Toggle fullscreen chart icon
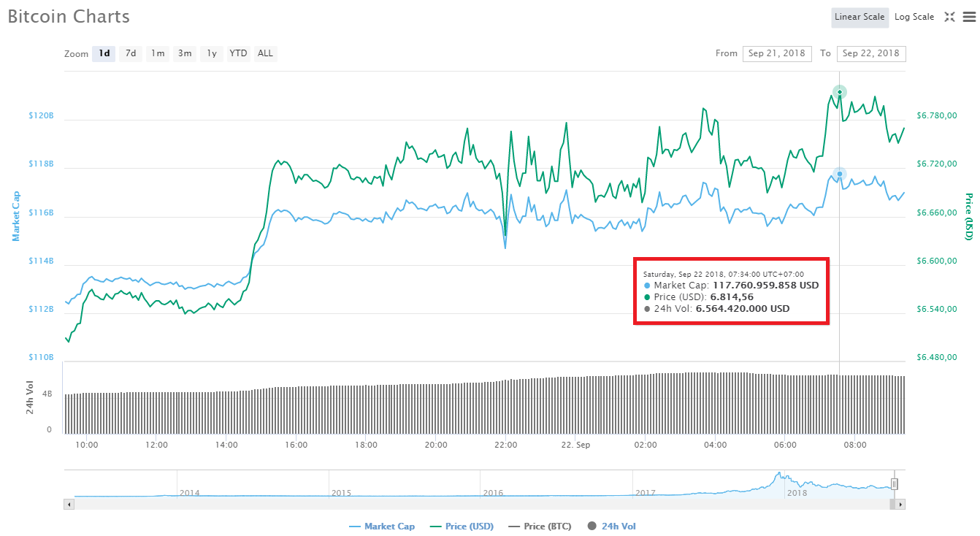980x536 pixels. [949, 17]
